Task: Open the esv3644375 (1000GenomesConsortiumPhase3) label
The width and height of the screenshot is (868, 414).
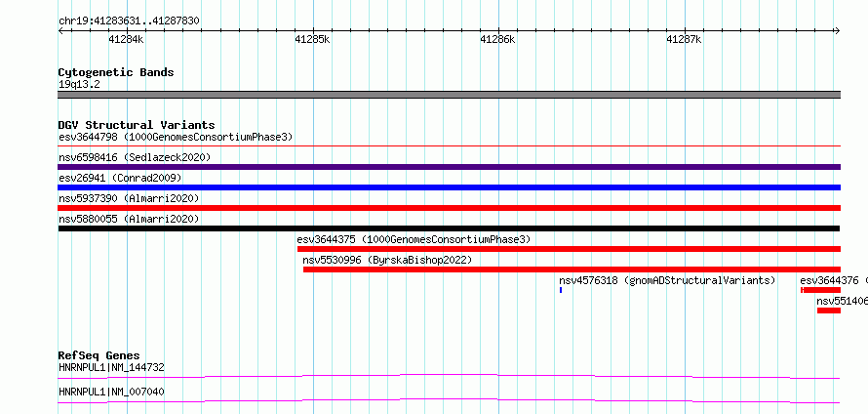Action: coord(414,239)
